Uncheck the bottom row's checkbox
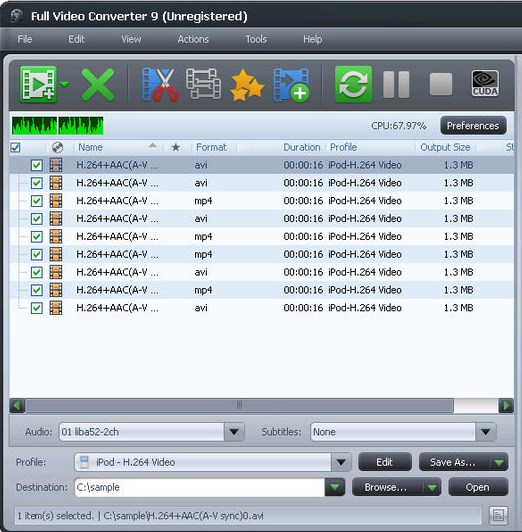 (37, 308)
